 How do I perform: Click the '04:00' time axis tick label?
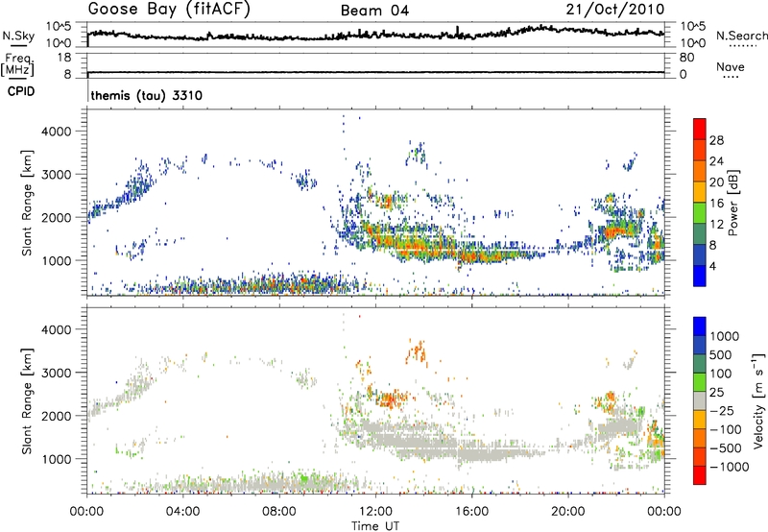182,512
